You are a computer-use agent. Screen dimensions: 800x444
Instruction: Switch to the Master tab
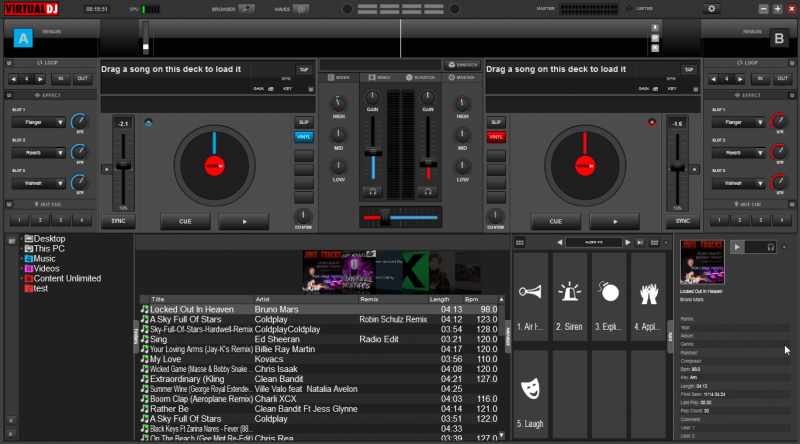(461, 78)
